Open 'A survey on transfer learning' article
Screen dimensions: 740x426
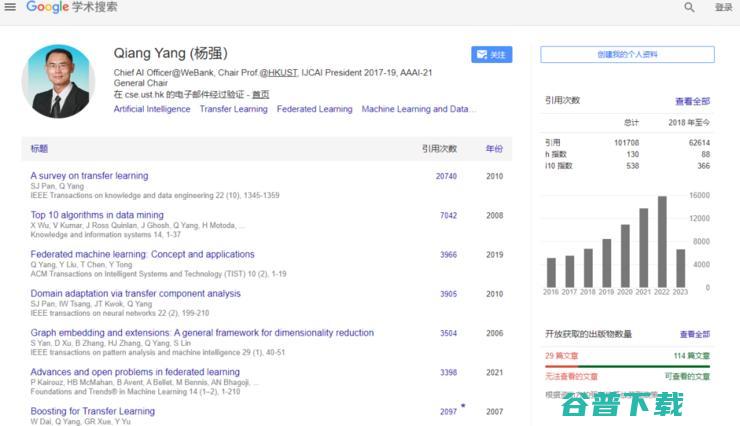coord(89,175)
